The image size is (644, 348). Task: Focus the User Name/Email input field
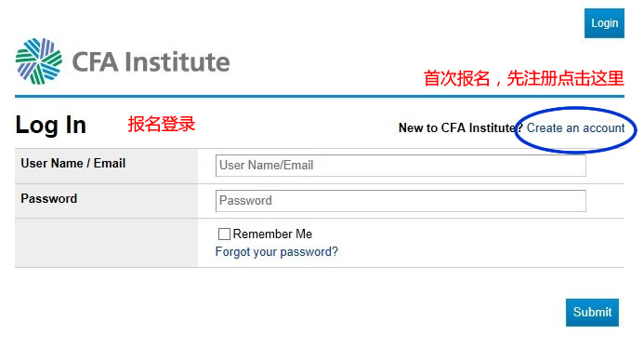401,166
